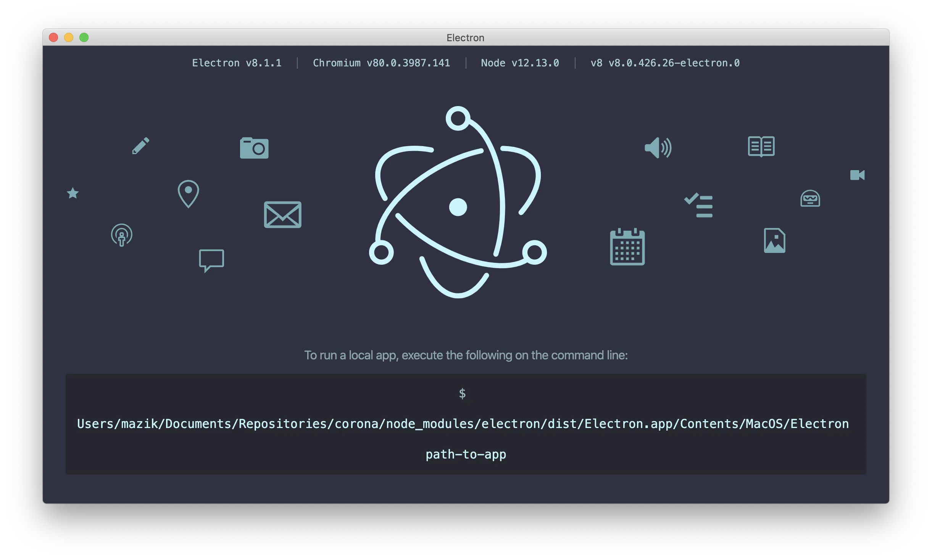Viewport: 932px width, 560px height.
Task: Click the image picture file icon
Action: pos(774,241)
